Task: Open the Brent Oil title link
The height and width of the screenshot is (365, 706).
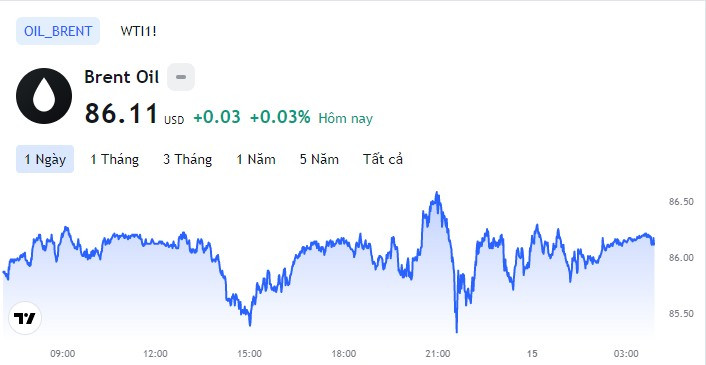Action: click(x=122, y=77)
